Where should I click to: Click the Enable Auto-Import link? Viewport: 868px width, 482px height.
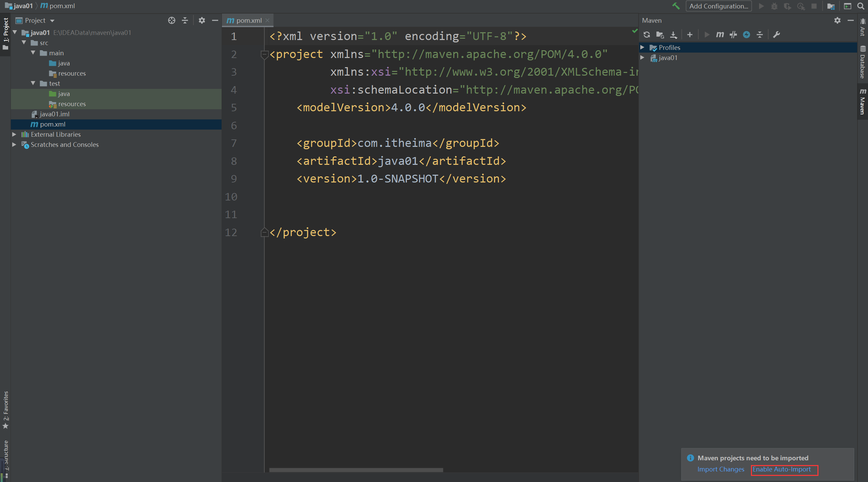point(781,469)
